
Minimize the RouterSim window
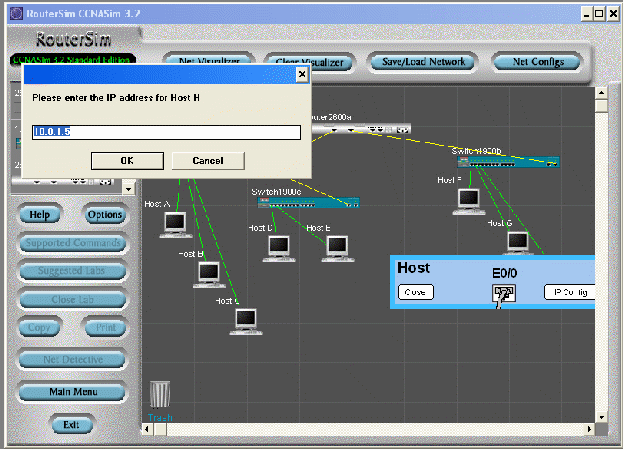tap(586, 14)
